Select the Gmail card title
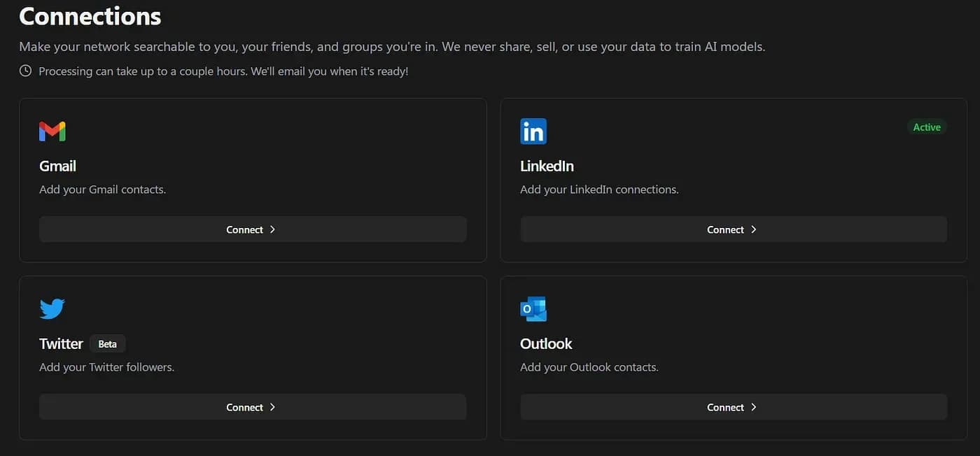This screenshot has width=980, height=456. coord(57,166)
